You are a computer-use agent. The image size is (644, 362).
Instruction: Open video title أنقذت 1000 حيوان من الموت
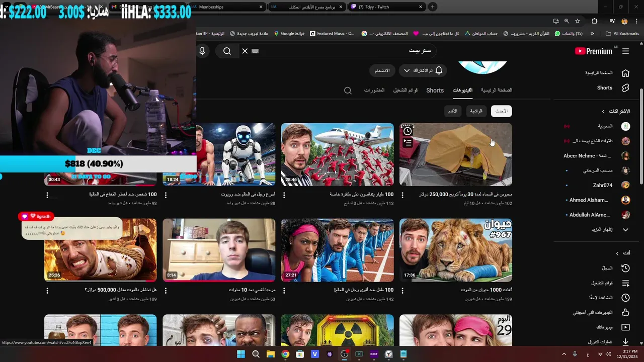click(487, 290)
